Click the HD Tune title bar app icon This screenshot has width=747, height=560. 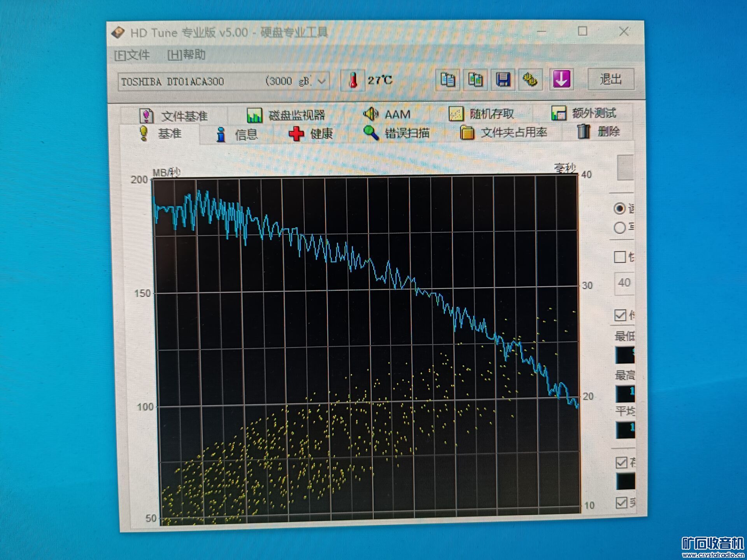pyautogui.click(x=118, y=32)
